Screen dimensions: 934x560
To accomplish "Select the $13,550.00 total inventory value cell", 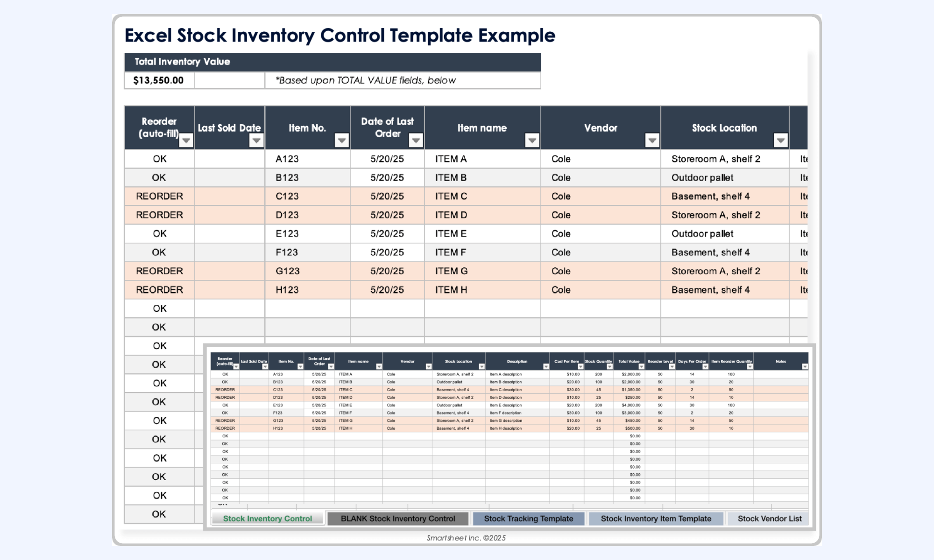I will pyautogui.click(x=159, y=80).
